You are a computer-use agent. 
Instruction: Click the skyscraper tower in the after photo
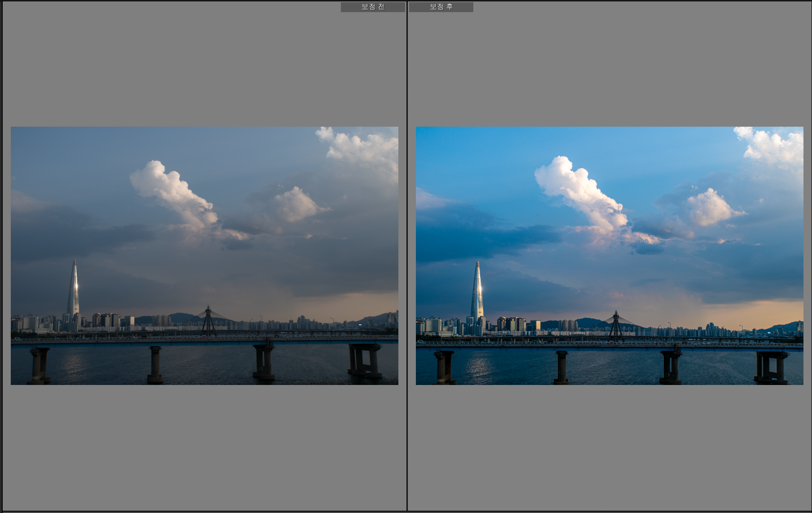click(x=477, y=292)
